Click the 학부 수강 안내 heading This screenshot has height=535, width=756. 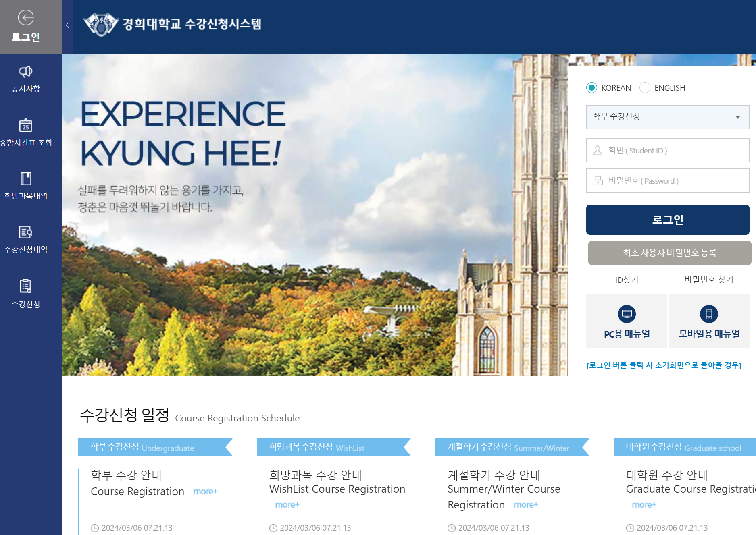[x=126, y=475]
